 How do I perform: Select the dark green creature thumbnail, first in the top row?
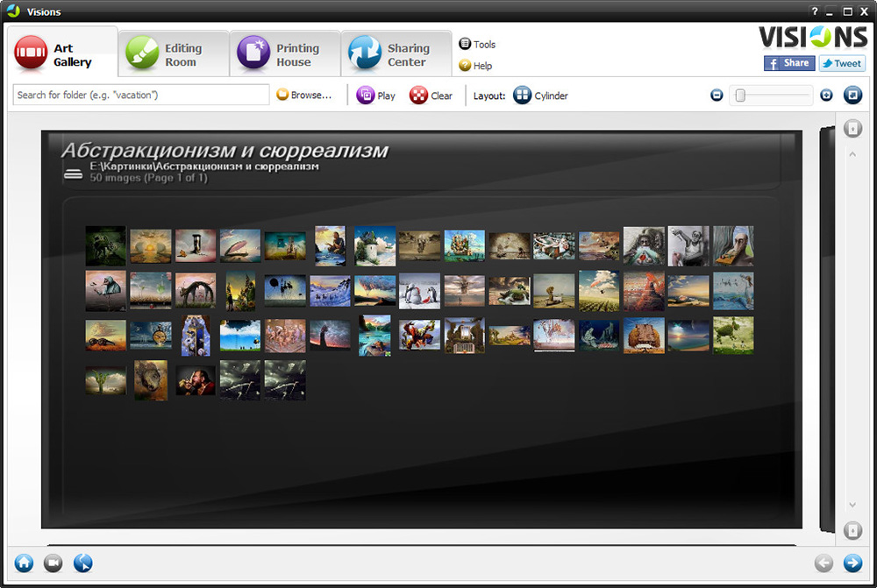106,245
